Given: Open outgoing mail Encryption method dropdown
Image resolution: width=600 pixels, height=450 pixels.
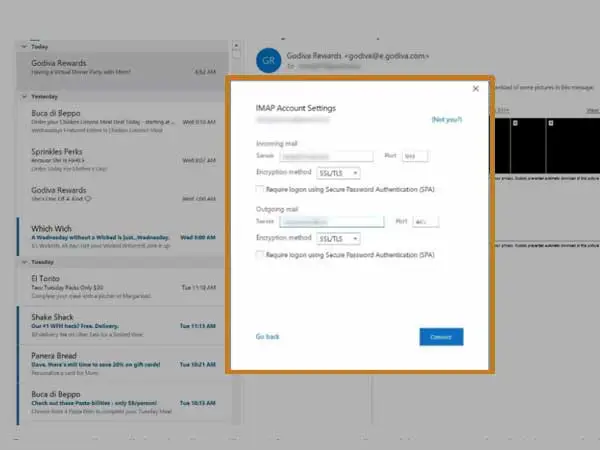Looking at the screenshot, I should (x=338, y=239).
